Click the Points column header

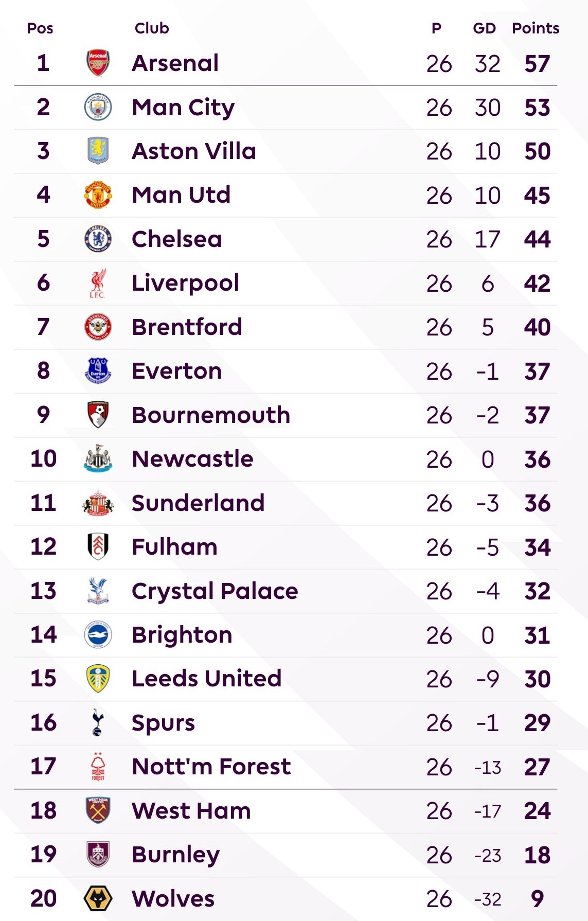point(535,28)
